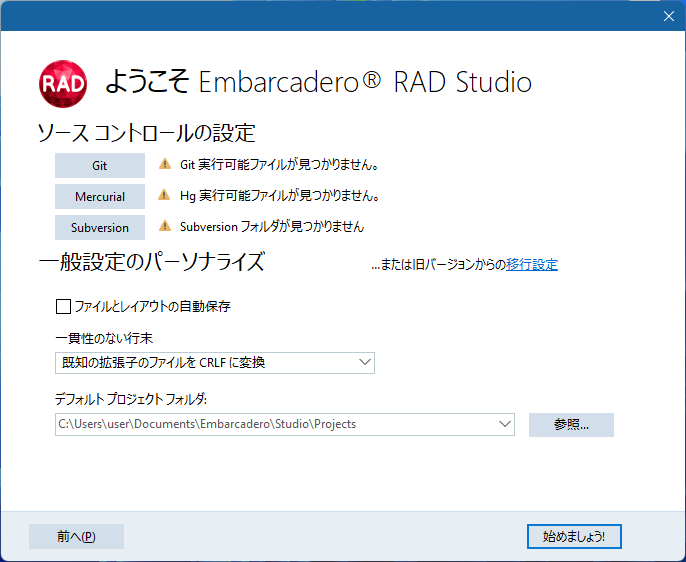Open the 移行設定 migration link
Screen dimensions: 686x562
[532, 265]
